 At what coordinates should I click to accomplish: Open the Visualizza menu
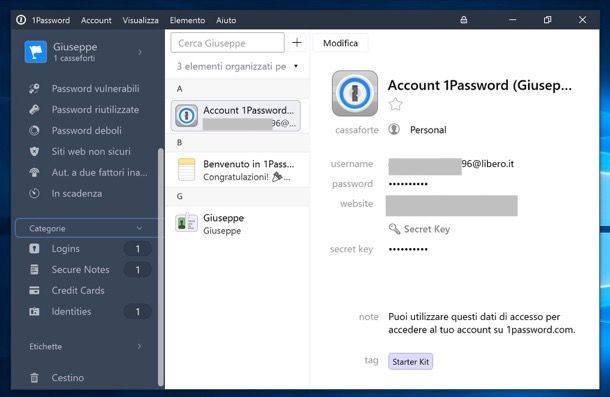[x=140, y=20]
